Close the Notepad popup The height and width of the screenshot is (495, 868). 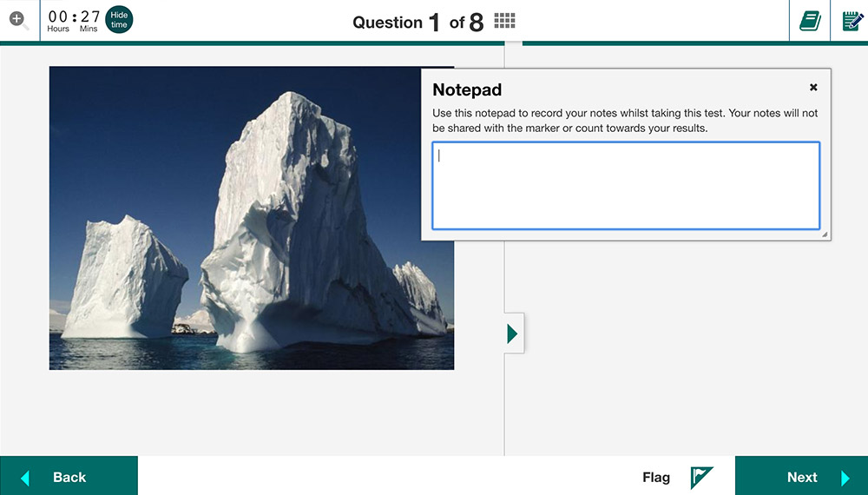pyautogui.click(x=813, y=87)
